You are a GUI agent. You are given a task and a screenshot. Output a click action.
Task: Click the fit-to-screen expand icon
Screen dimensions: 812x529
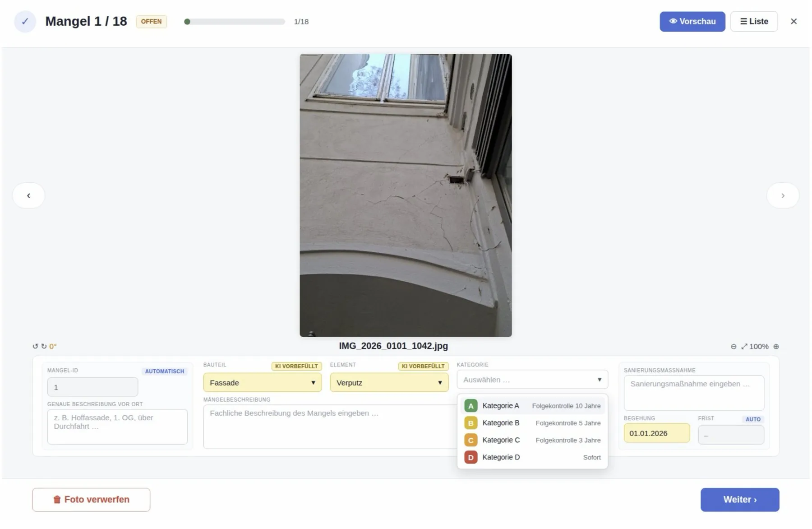(x=744, y=347)
